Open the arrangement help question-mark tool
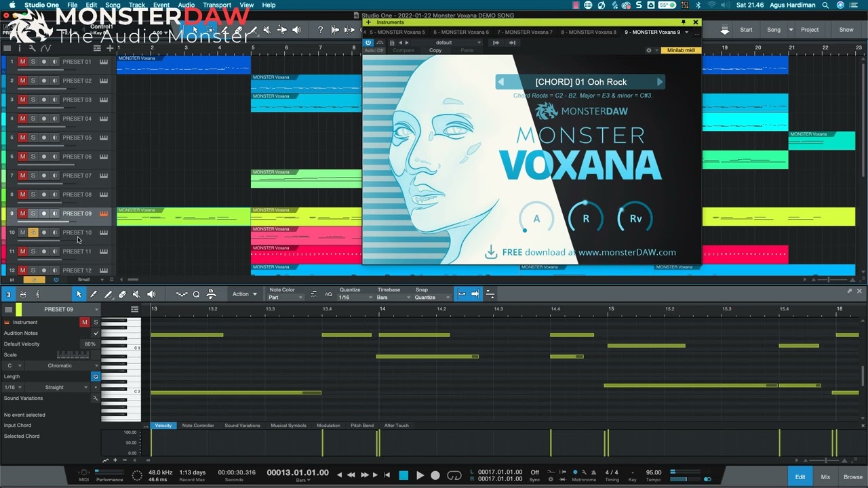868x488 pixels. [320, 30]
